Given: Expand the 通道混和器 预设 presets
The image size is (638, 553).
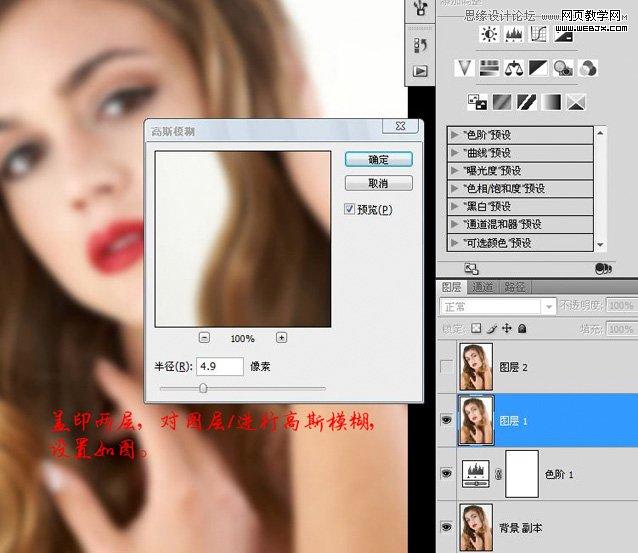Looking at the screenshot, I should 454,224.
